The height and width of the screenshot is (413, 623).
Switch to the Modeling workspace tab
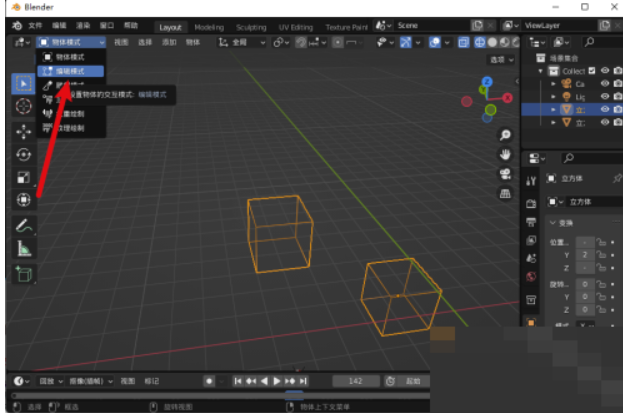pos(209,27)
